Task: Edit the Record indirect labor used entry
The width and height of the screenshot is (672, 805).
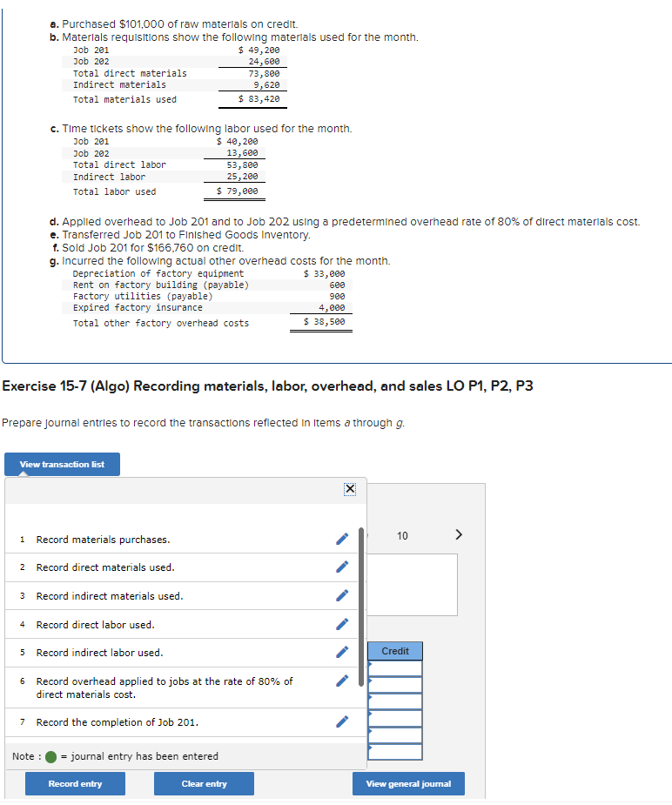Action: (x=342, y=652)
